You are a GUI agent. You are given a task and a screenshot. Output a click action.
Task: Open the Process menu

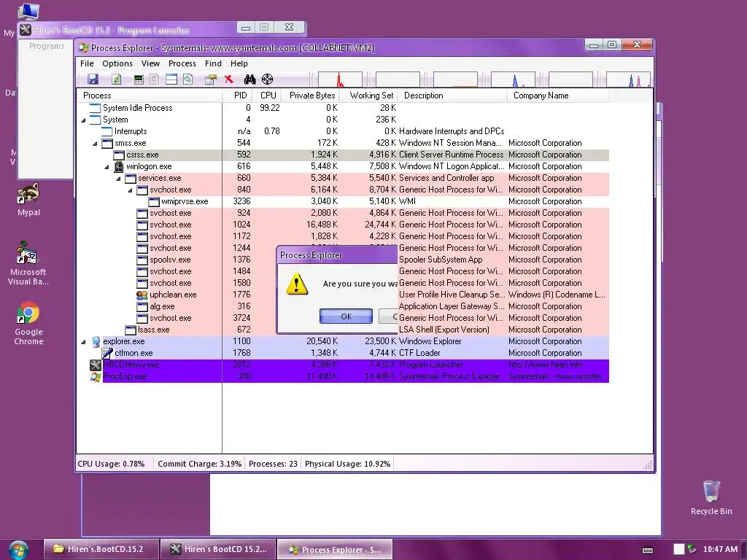point(182,63)
